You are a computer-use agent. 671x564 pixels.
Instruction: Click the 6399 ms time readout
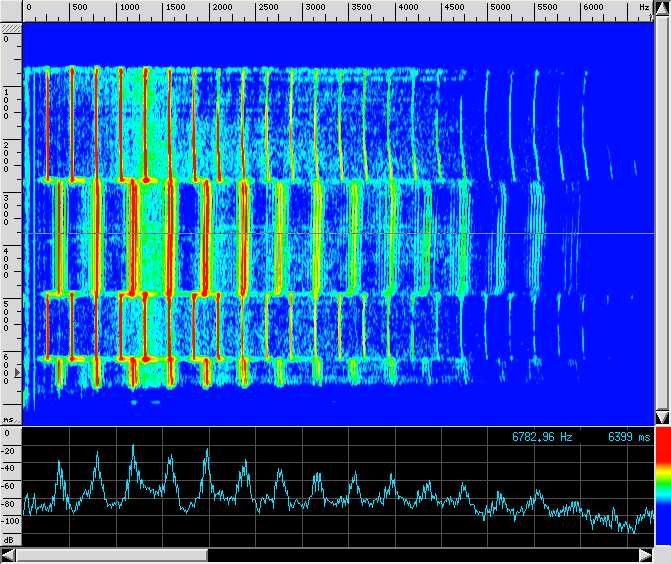[x=628, y=437]
